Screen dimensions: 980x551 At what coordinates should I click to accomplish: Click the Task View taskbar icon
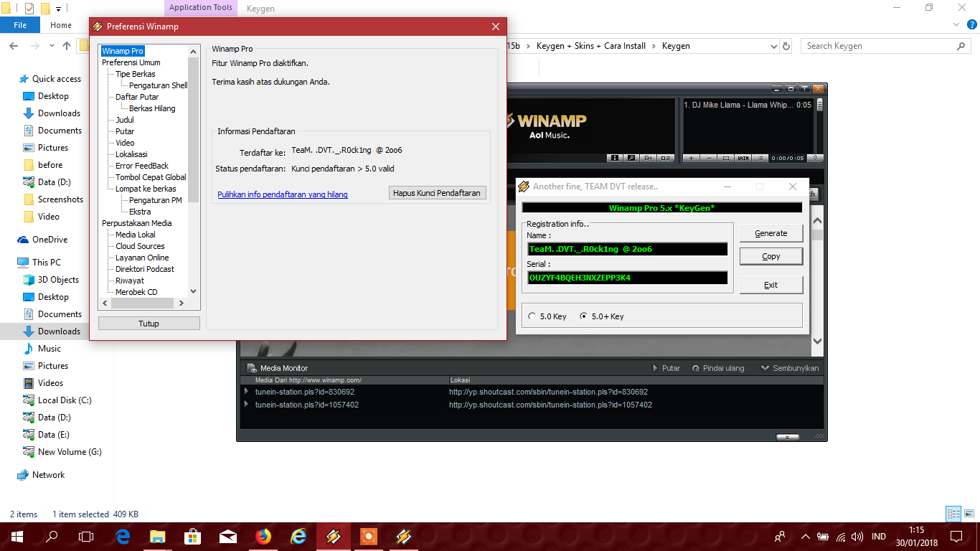coord(86,536)
